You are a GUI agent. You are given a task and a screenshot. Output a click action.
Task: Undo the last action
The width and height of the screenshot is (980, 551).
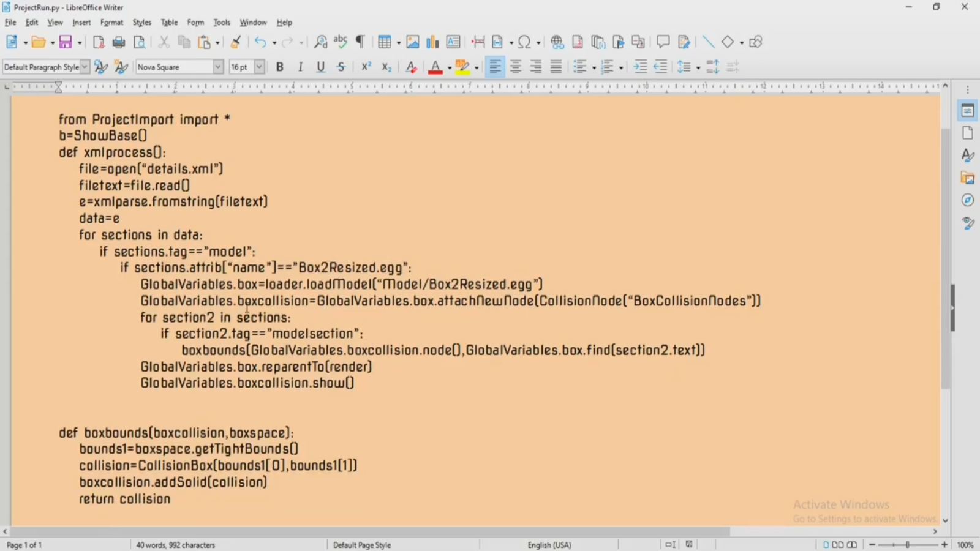click(260, 42)
